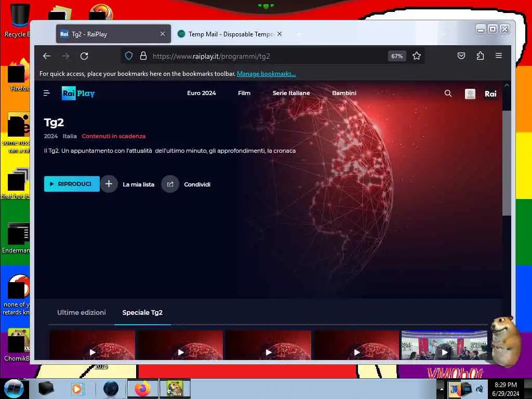Open RaiPlay search magnifier

448,94
